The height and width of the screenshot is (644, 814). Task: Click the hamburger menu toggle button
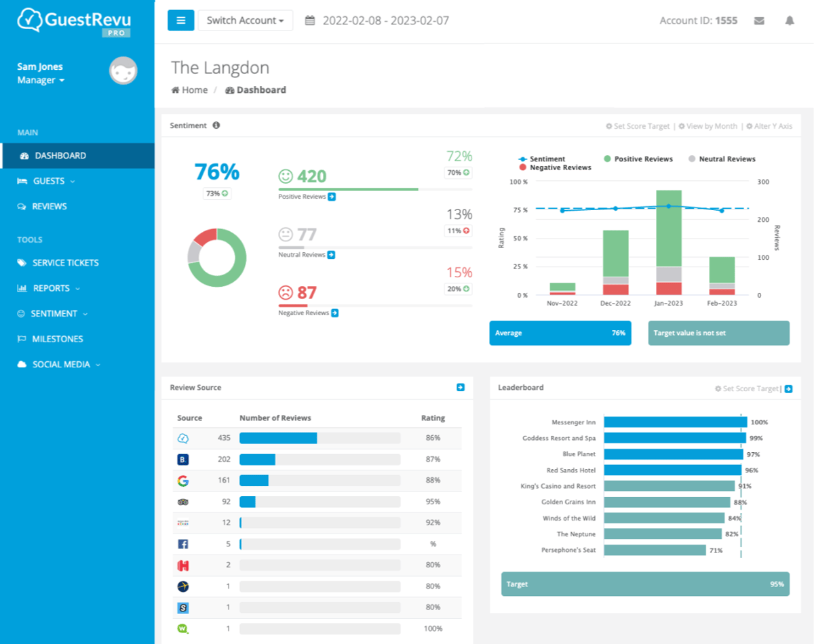180,20
